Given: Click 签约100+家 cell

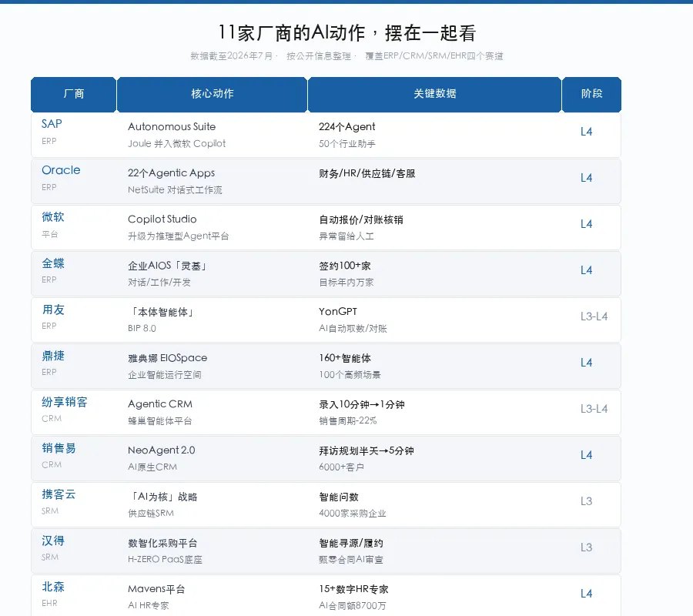Looking at the screenshot, I should tap(345, 266).
